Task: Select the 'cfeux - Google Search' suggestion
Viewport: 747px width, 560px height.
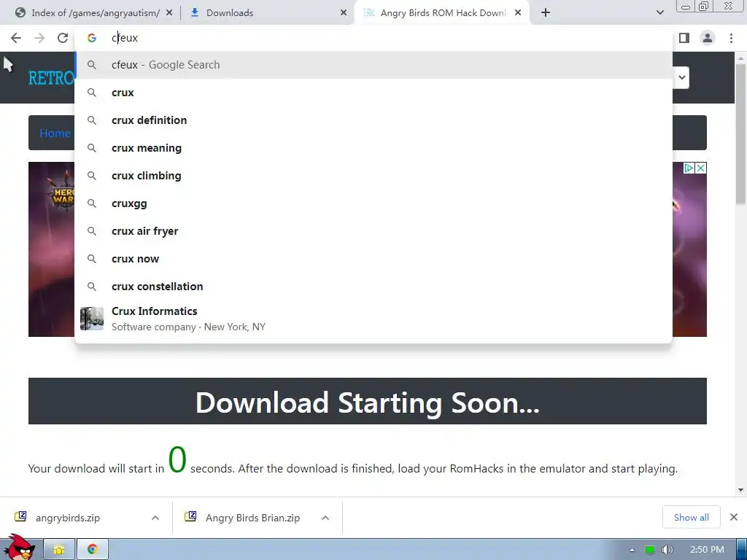Action: [373, 65]
